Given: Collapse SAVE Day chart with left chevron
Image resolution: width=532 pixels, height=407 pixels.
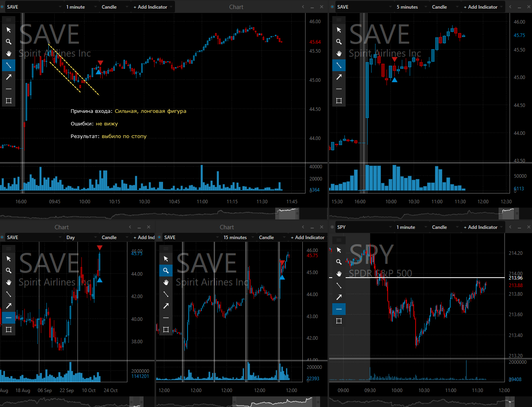Looking at the screenshot, I should [x=130, y=227].
